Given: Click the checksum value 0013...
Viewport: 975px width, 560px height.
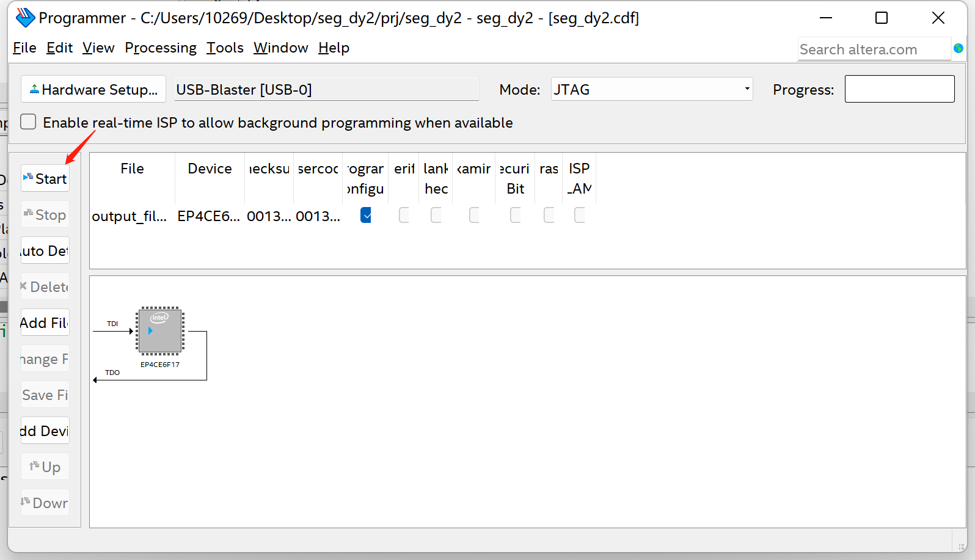Looking at the screenshot, I should point(269,216).
